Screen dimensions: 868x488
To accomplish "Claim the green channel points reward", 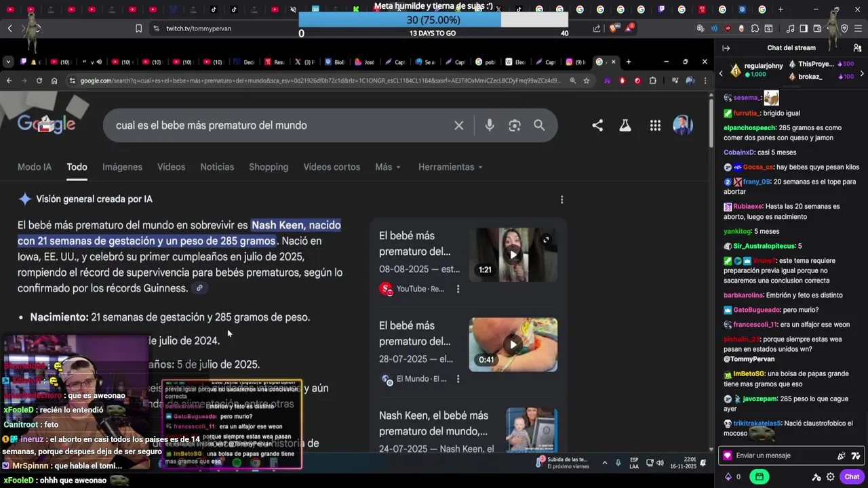I will pos(759,477).
